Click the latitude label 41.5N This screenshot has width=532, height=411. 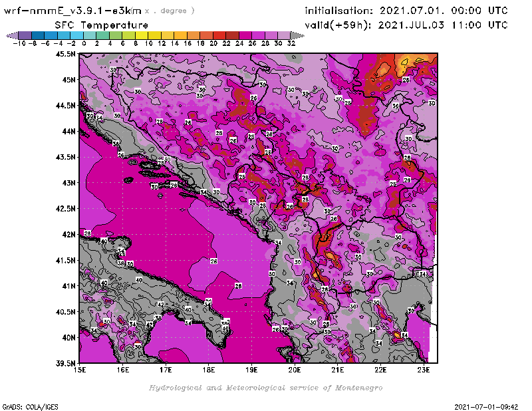point(65,260)
